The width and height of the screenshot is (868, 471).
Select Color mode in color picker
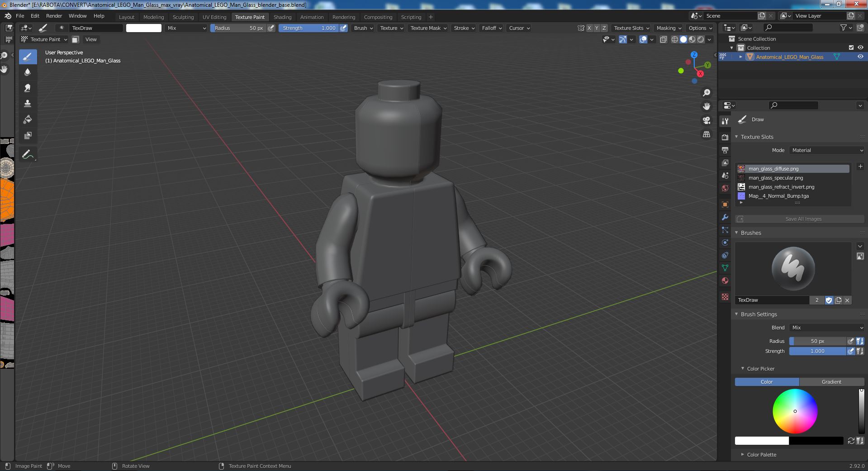767,382
